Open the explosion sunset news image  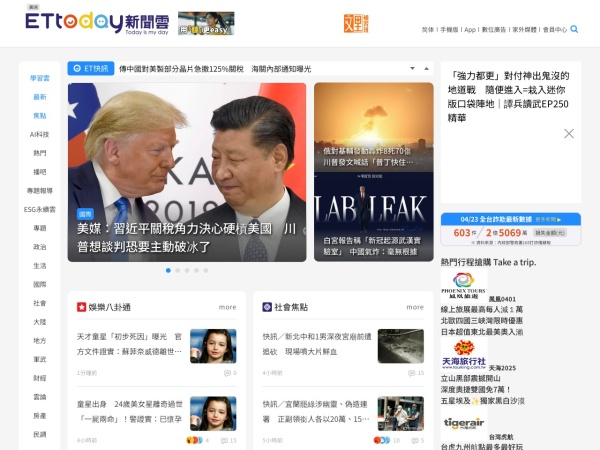pos(373,127)
